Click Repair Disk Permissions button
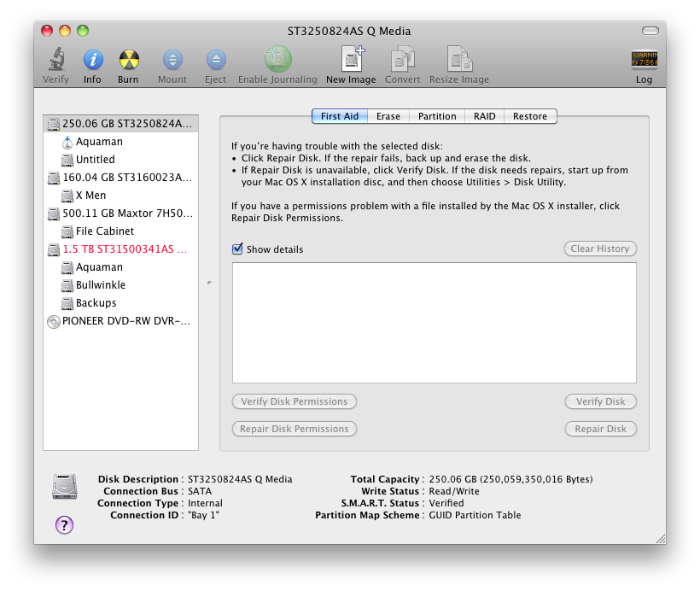The height and width of the screenshot is (591, 700). pos(295,429)
